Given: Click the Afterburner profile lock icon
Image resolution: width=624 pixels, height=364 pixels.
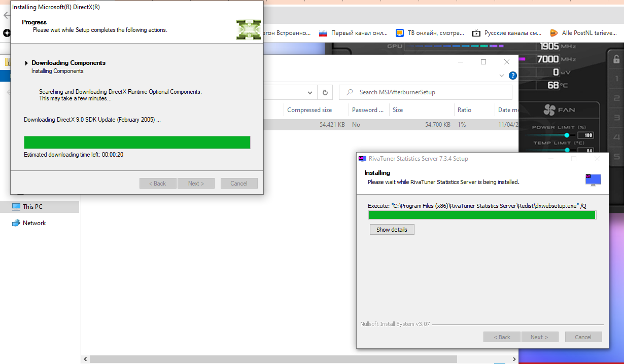Looking at the screenshot, I should point(616,58).
